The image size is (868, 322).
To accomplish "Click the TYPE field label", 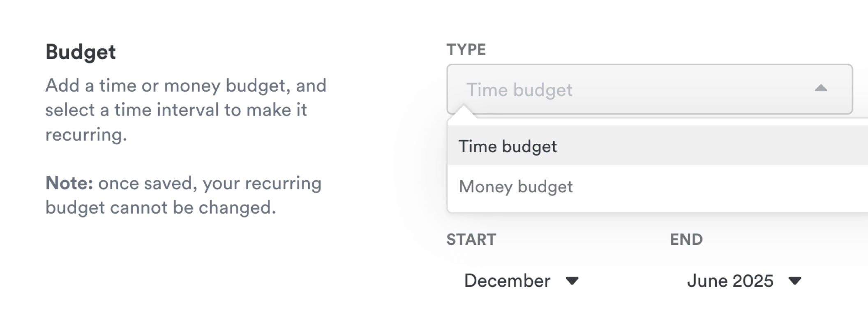I will (x=466, y=50).
